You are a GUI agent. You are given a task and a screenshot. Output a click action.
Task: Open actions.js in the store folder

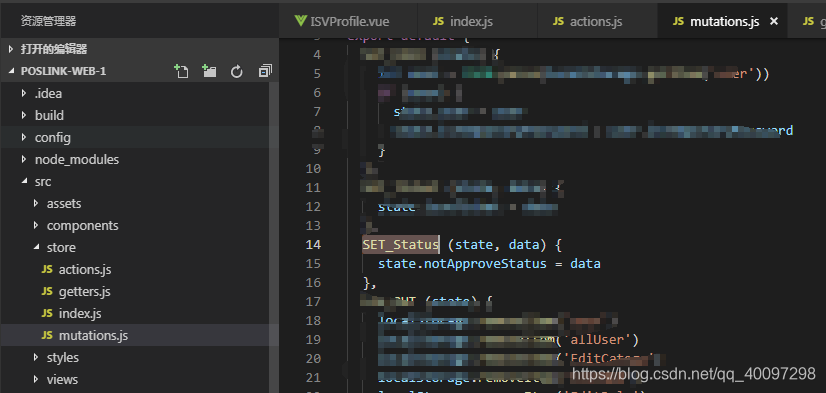click(85, 269)
